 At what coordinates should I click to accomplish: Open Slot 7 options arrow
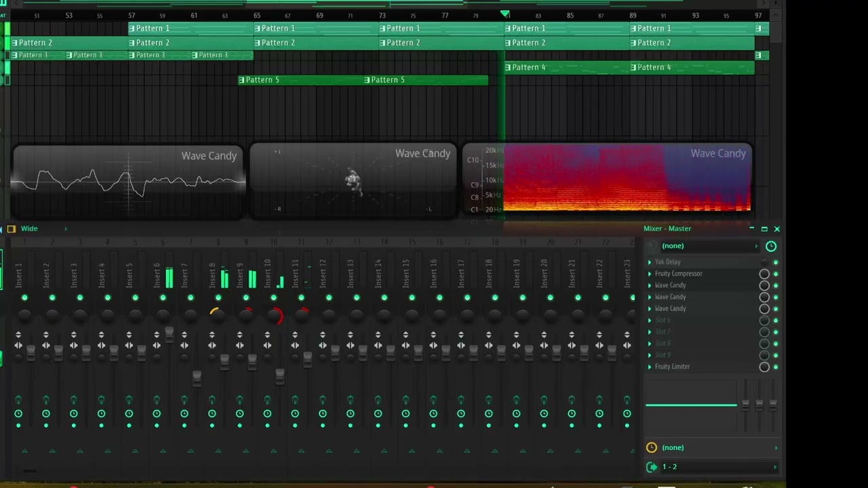[x=650, y=332]
